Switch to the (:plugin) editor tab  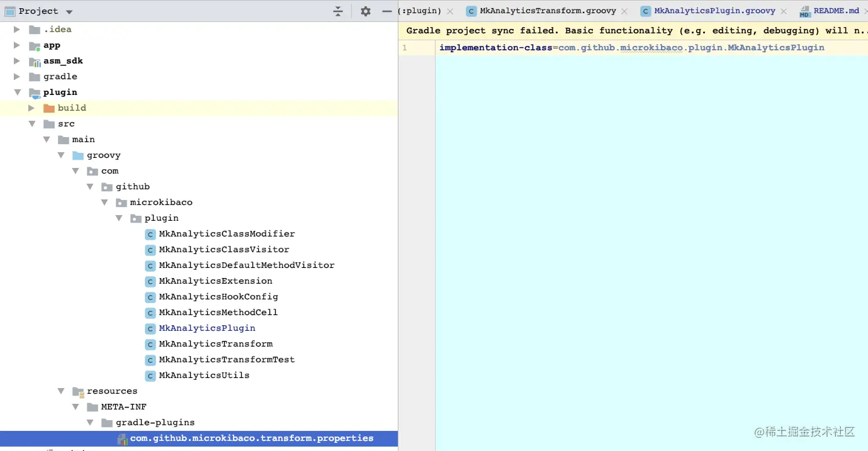[420, 11]
